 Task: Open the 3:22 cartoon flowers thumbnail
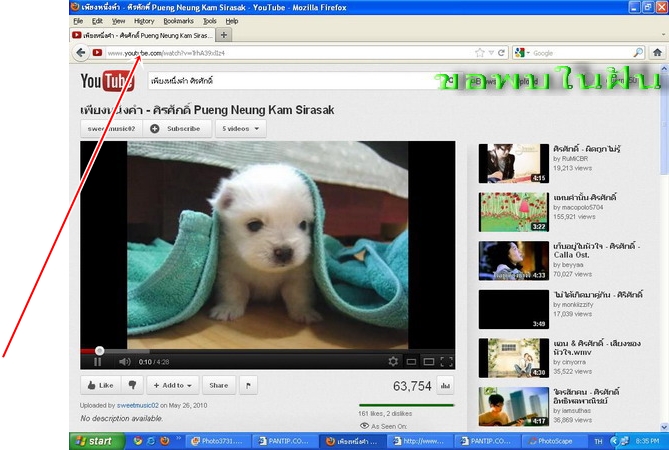coord(514,212)
